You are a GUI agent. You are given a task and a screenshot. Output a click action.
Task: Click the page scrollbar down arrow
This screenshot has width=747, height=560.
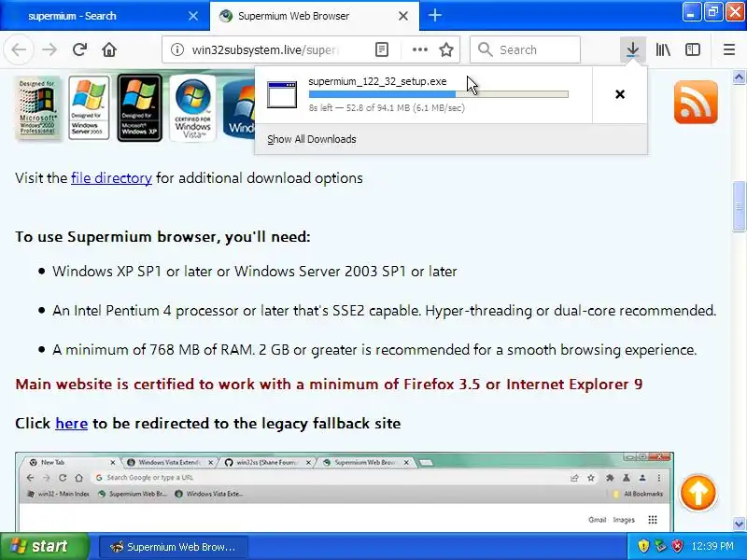[x=739, y=524]
